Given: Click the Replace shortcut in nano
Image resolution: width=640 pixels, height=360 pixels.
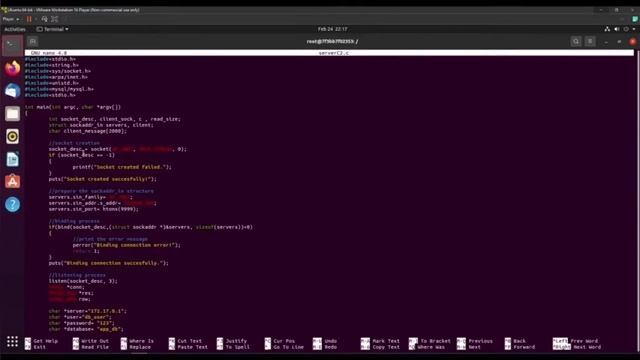Looking at the screenshot, I should click(x=136, y=347).
